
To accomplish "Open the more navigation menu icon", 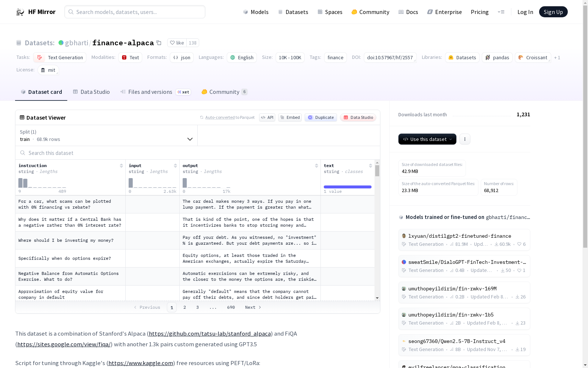I will click(501, 12).
